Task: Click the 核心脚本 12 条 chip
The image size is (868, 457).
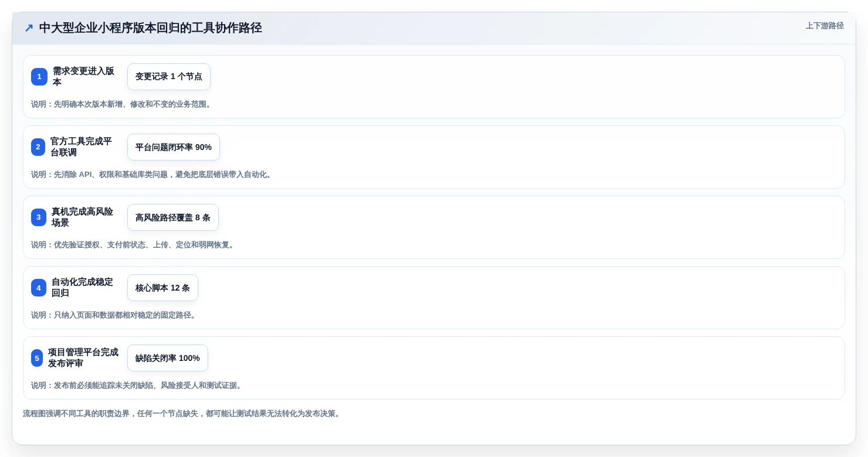Action: point(162,288)
